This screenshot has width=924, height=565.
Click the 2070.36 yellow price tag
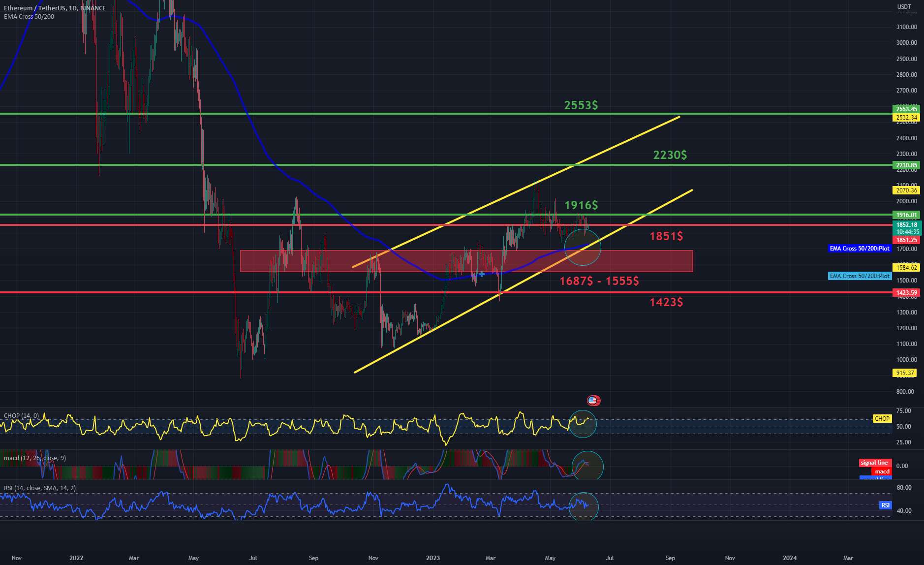click(905, 190)
